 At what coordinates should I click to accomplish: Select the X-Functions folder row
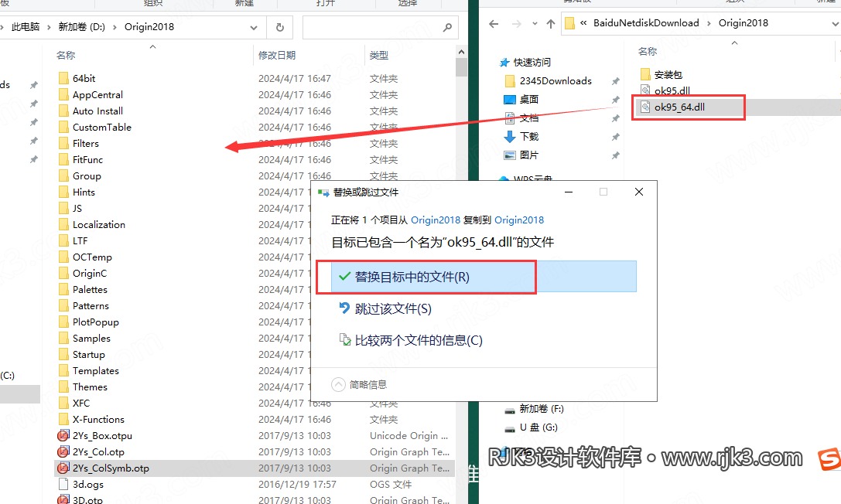[x=255, y=420]
